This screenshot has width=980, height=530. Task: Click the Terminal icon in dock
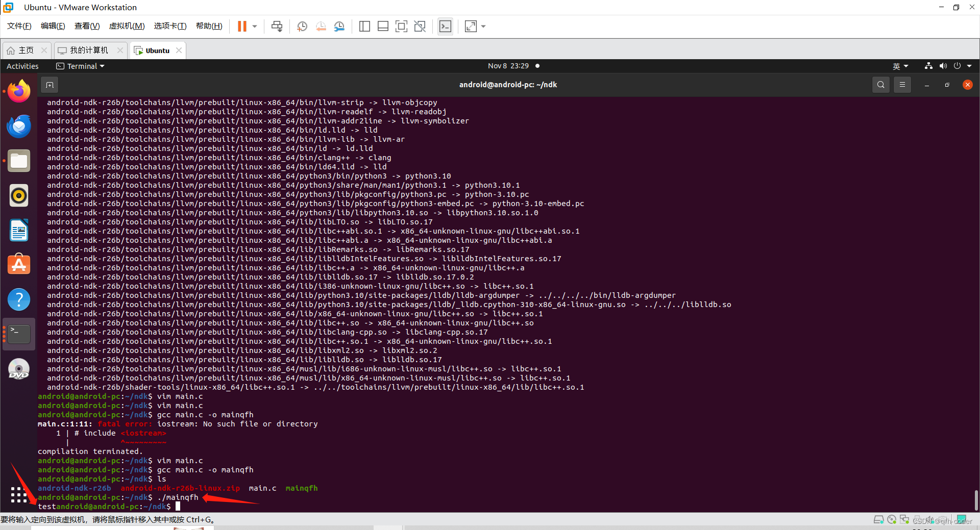pyautogui.click(x=19, y=334)
